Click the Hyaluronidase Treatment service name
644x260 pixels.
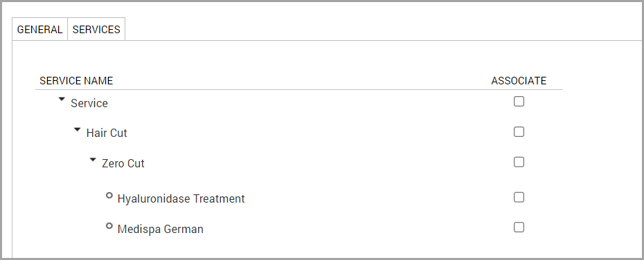click(181, 199)
